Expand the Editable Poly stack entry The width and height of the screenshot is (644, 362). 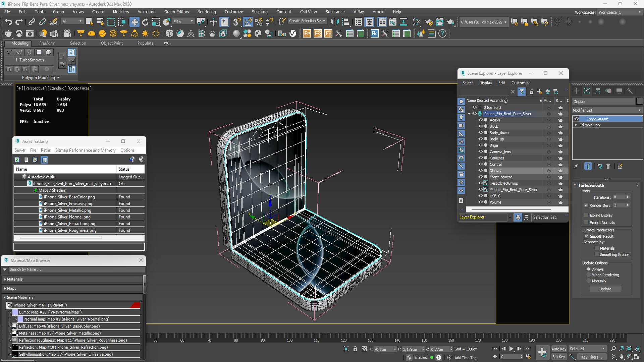coord(576,125)
